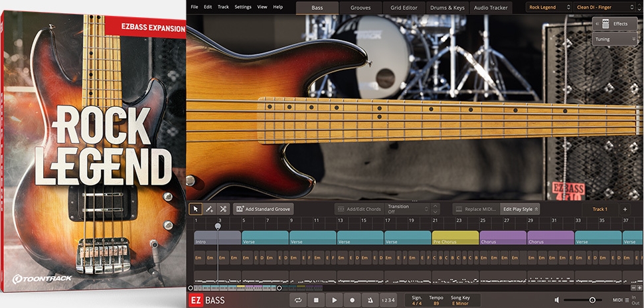
Task: Click the Toontrack logo on box
Action: pos(42,279)
